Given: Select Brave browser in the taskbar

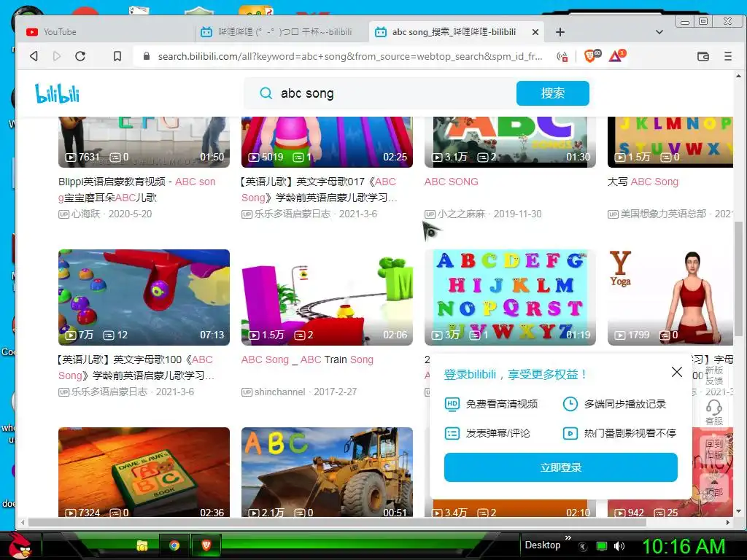Looking at the screenshot, I should tap(206, 545).
